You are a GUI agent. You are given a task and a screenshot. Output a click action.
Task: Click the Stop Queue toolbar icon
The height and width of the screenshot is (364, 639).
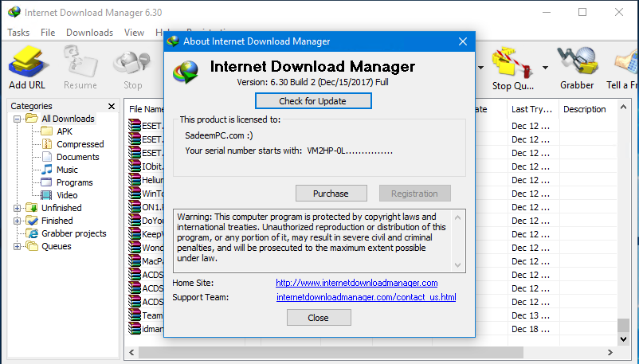pyautogui.click(x=512, y=68)
